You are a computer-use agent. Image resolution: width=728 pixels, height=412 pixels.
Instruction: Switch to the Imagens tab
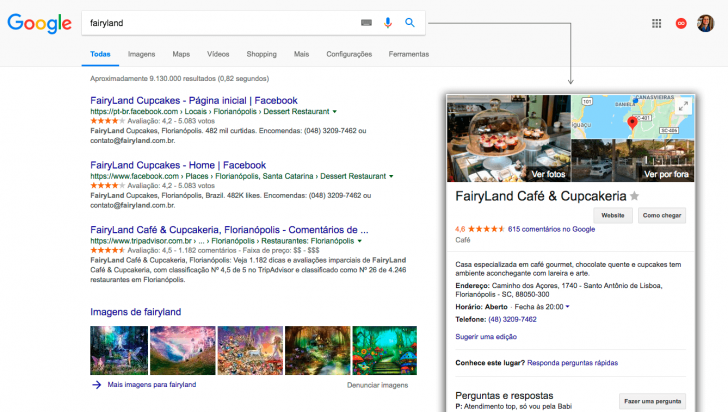tap(142, 54)
